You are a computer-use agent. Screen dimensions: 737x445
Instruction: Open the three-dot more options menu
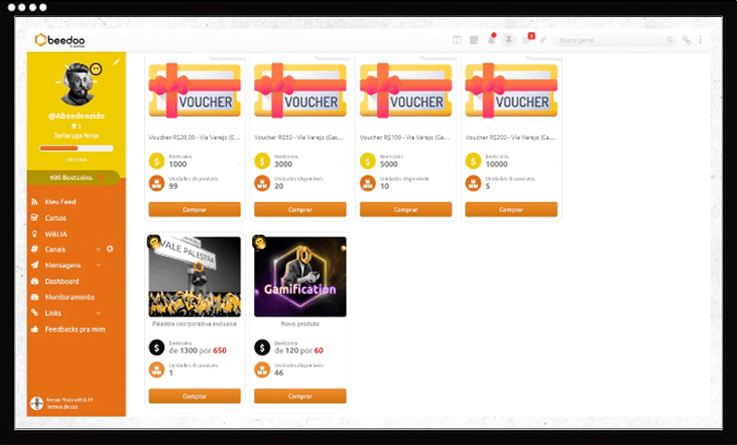pos(700,40)
